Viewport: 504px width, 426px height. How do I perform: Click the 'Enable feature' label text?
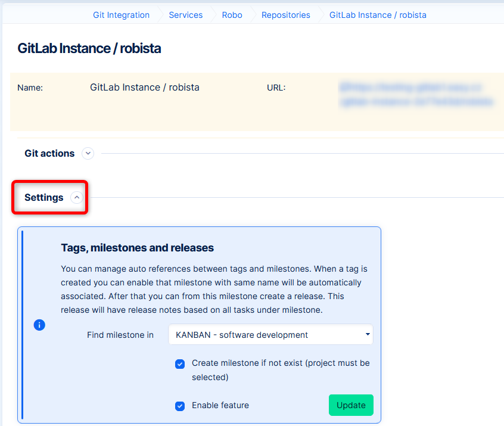(220, 406)
